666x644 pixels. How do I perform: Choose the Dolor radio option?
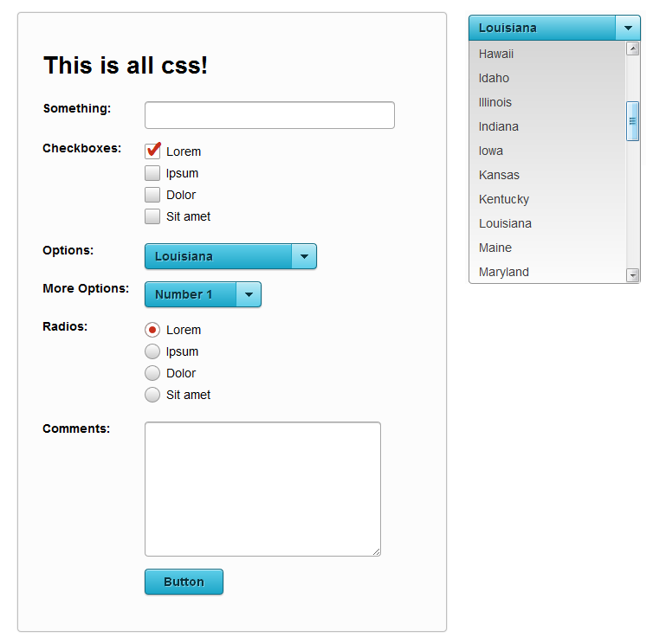(152, 373)
